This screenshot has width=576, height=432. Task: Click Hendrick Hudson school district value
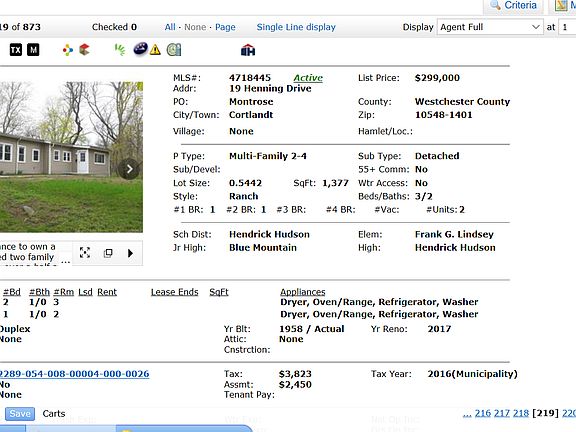(x=269, y=234)
